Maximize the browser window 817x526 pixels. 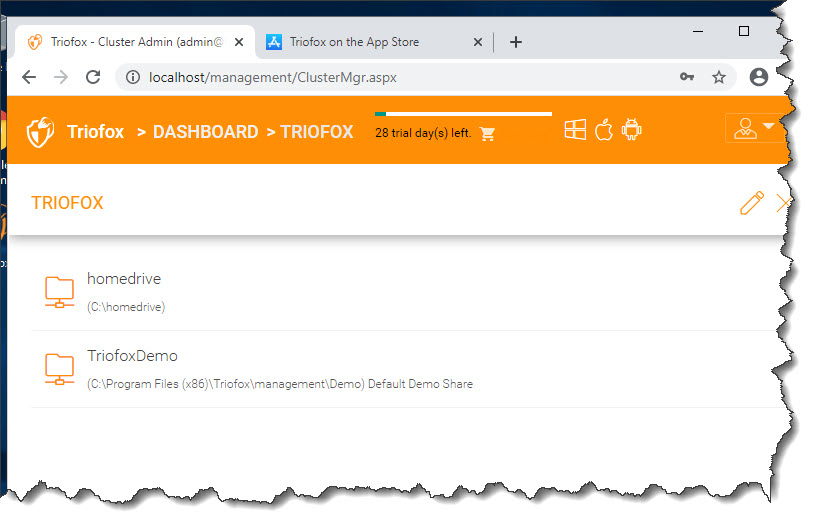tap(744, 31)
